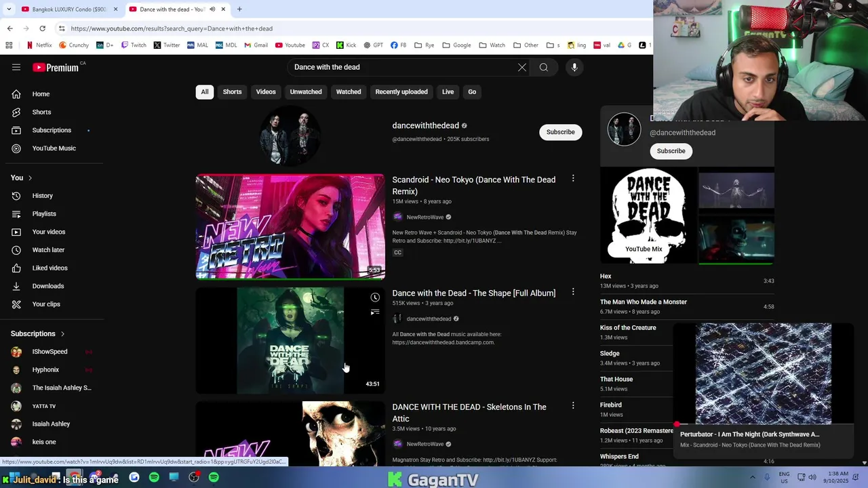Viewport: 868px width, 488px height.
Task: Subscribe from the right channel card
Action: click(671, 151)
